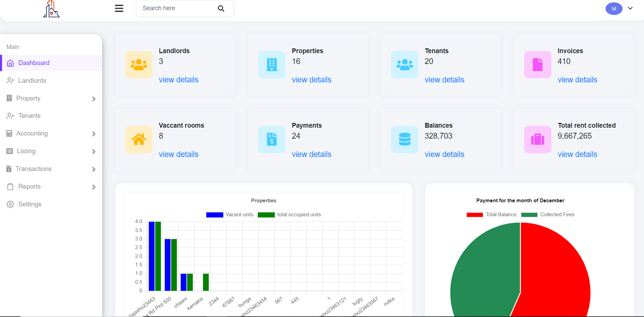Click the Tenants person icon in sidebar
The width and height of the screenshot is (644, 317).
coord(10,116)
